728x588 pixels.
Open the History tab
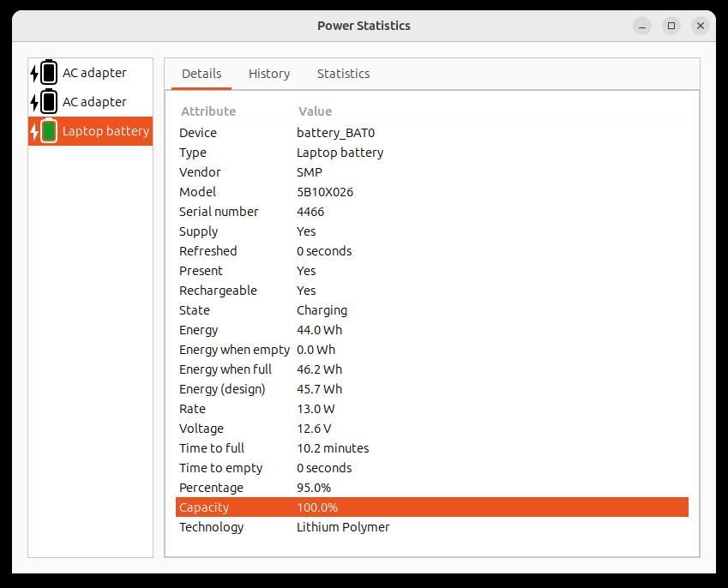269,74
